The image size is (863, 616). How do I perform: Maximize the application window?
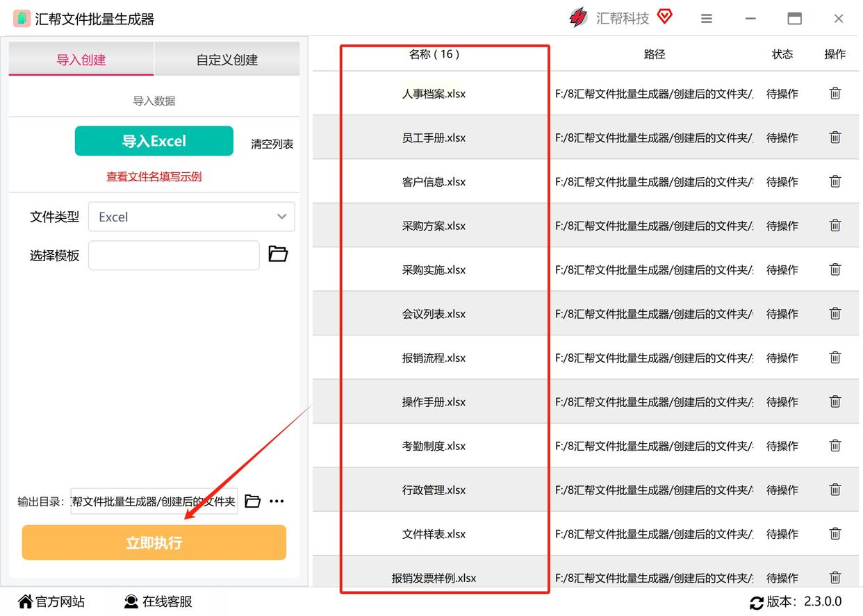coord(794,19)
